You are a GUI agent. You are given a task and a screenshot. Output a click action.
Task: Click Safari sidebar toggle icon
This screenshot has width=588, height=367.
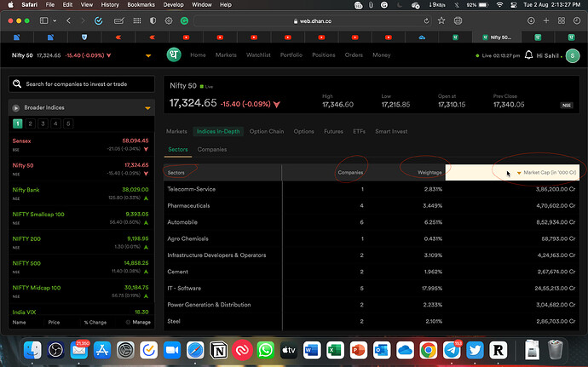(x=43, y=20)
